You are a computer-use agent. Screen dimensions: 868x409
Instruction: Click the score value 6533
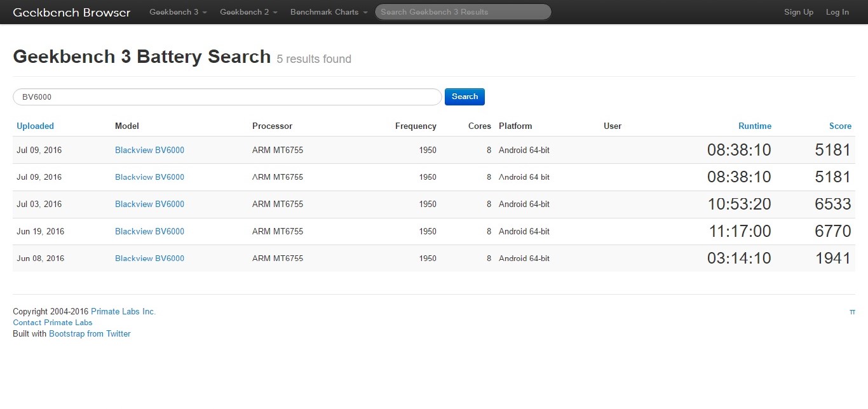[833, 204]
